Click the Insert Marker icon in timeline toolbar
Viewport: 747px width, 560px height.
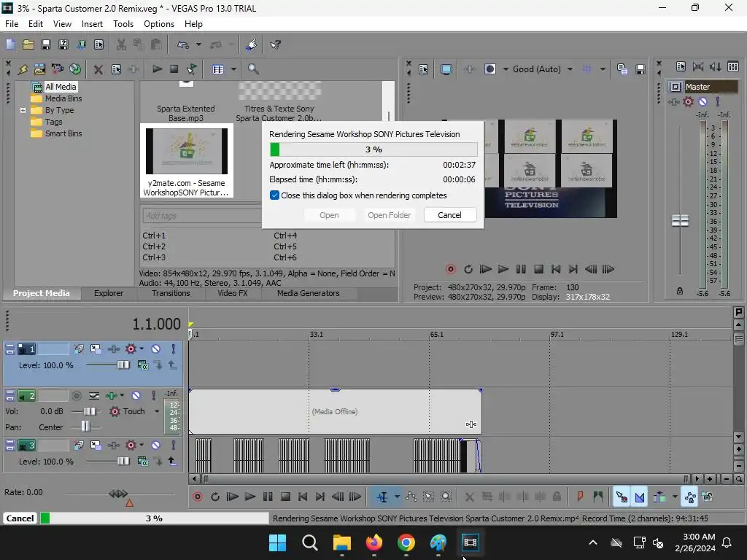tap(580, 497)
